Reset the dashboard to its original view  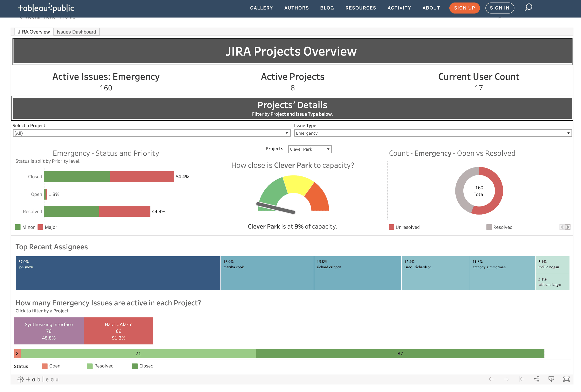(x=521, y=379)
